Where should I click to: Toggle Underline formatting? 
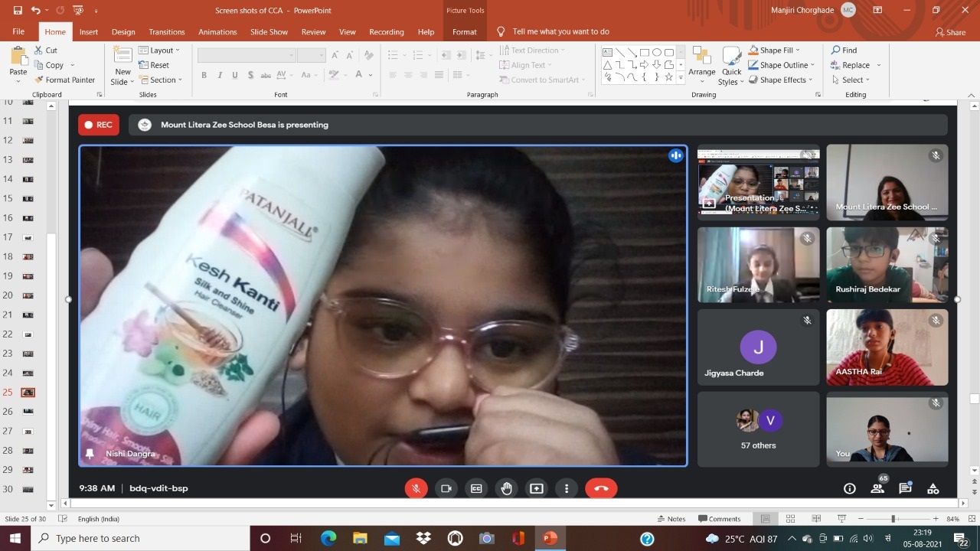point(234,75)
